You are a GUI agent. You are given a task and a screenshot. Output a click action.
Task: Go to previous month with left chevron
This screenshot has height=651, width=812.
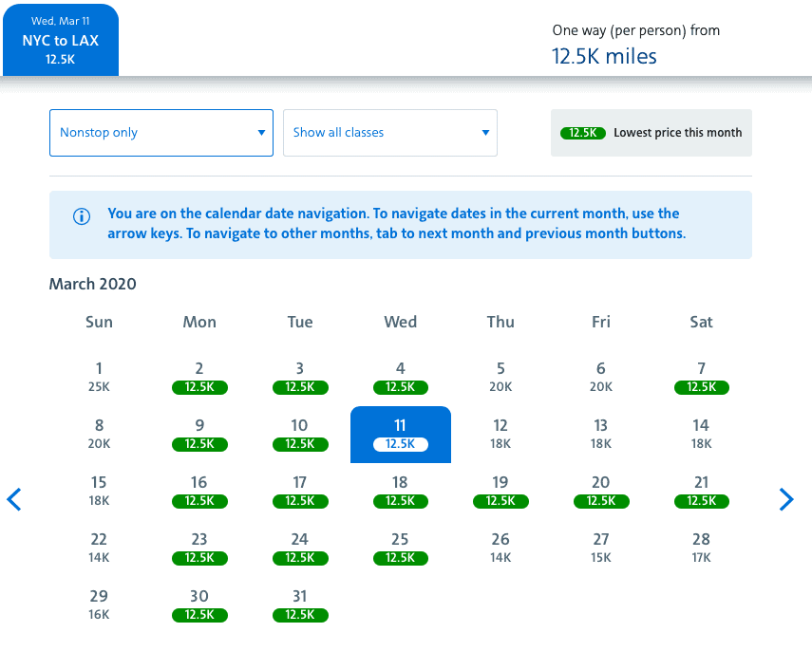(x=14, y=499)
